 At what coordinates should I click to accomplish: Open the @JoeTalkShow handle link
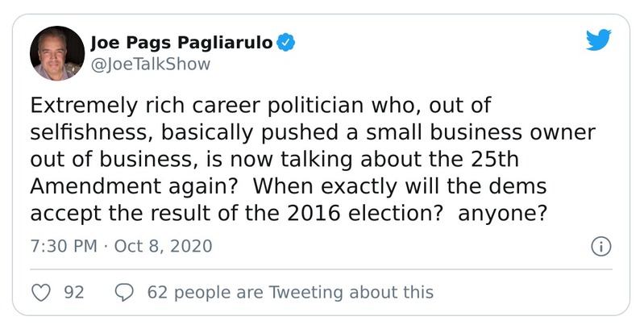[x=151, y=65]
